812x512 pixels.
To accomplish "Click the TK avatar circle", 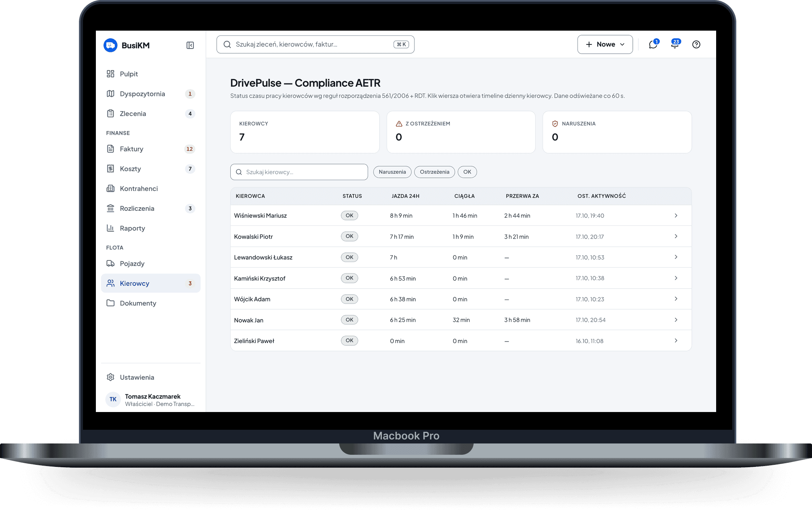I will (x=113, y=399).
